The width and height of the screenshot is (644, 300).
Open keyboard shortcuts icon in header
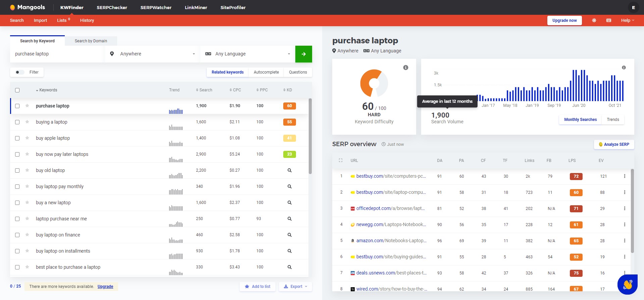click(609, 20)
